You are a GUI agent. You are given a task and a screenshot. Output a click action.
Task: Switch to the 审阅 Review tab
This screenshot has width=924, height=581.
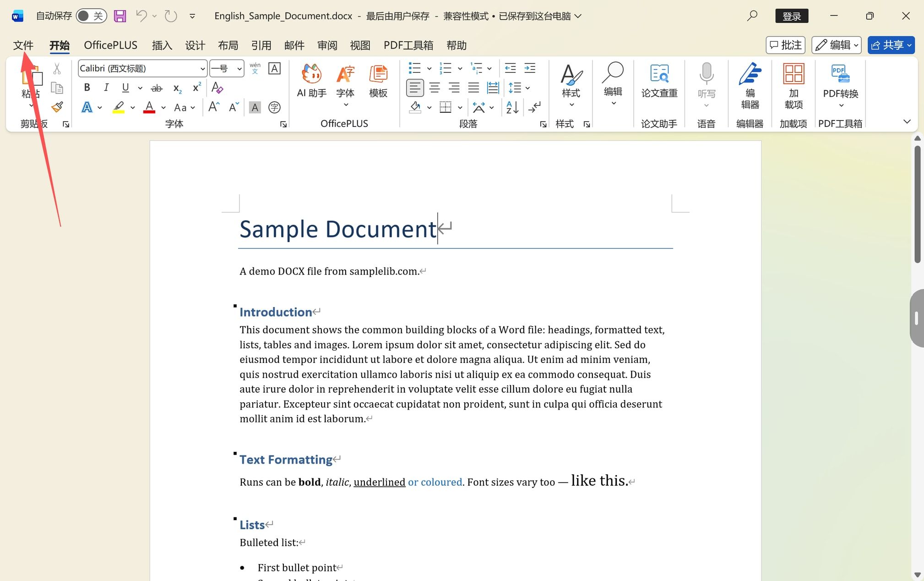[x=327, y=45]
